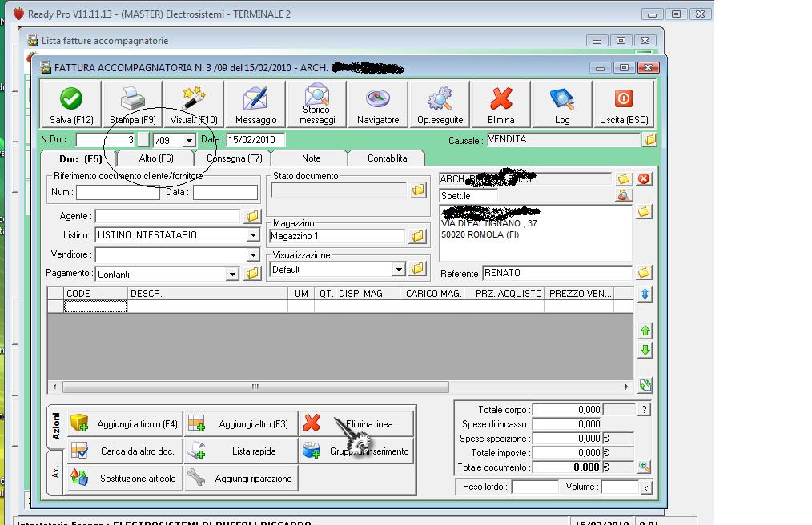Open the Log magnifier icon
This screenshot has height=525, width=812.
pos(562,99)
